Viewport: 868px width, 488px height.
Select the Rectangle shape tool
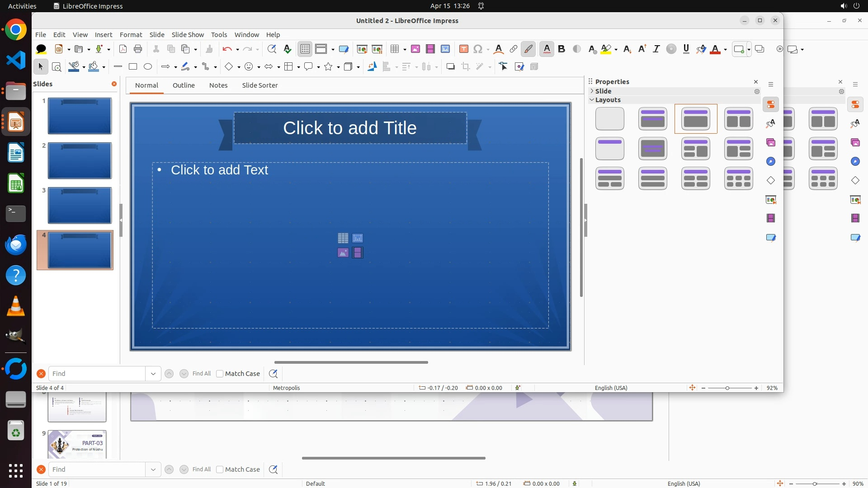133,66
